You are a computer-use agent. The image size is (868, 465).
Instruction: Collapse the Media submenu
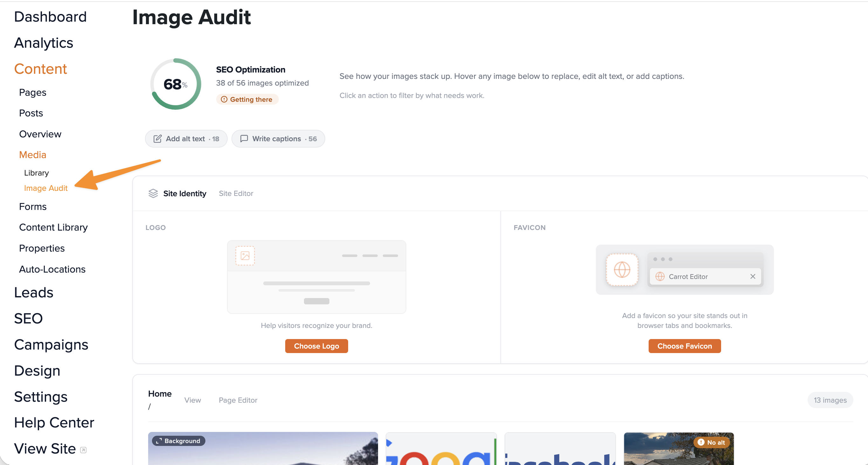[33, 155]
